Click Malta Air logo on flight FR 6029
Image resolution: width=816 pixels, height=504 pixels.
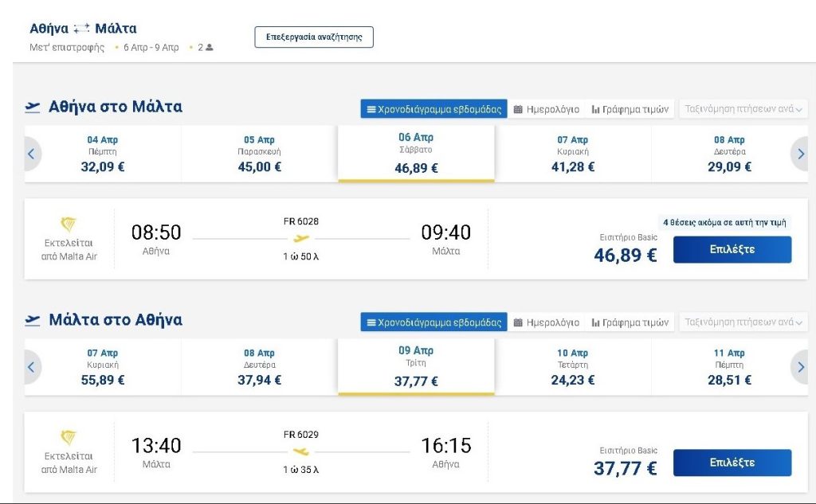(x=69, y=438)
